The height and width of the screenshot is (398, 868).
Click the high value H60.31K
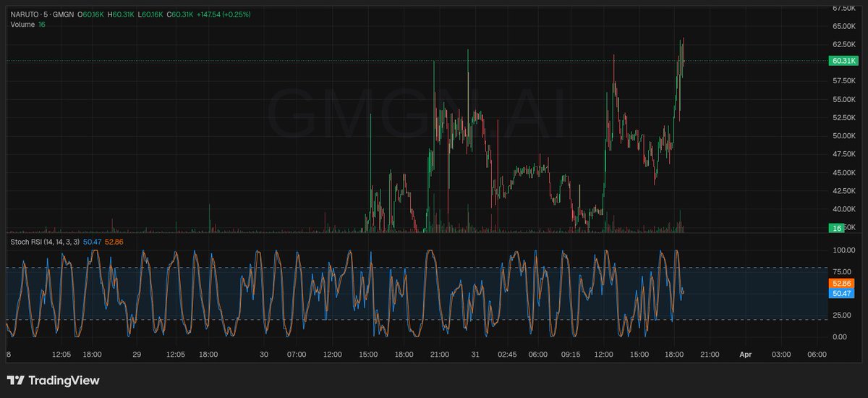click(x=122, y=14)
